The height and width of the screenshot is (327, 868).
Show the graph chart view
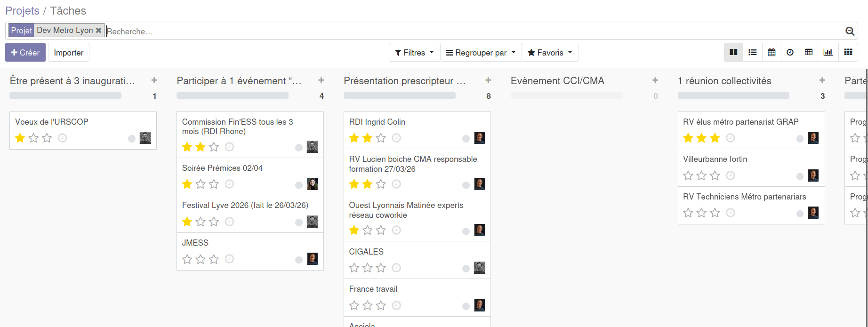pos(828,52)
